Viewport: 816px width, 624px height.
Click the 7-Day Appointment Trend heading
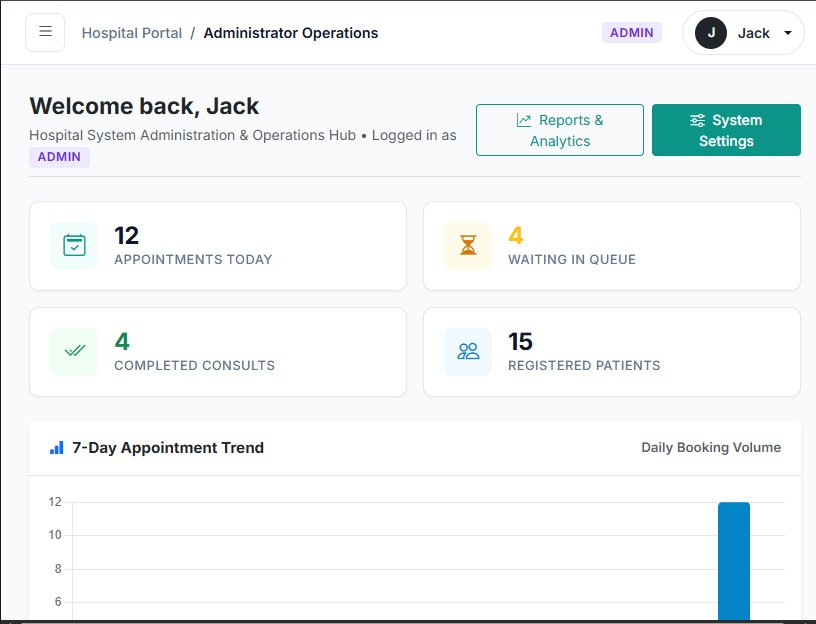168,448
